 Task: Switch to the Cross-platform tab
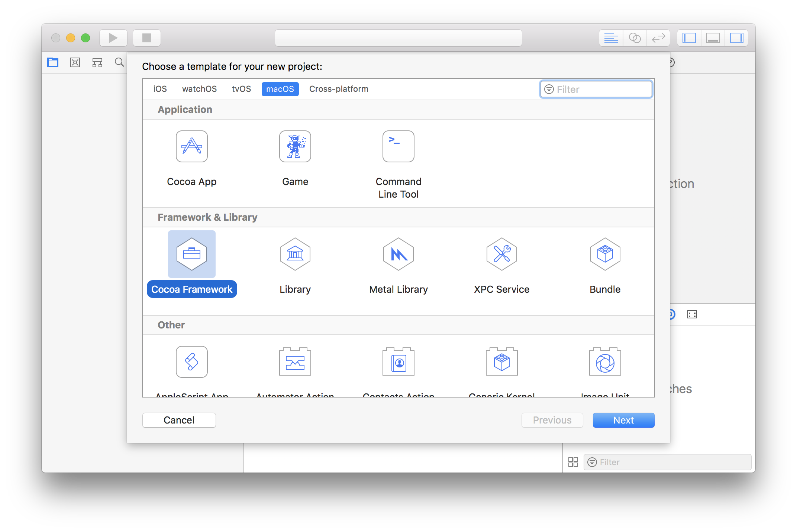coord(338,89)
